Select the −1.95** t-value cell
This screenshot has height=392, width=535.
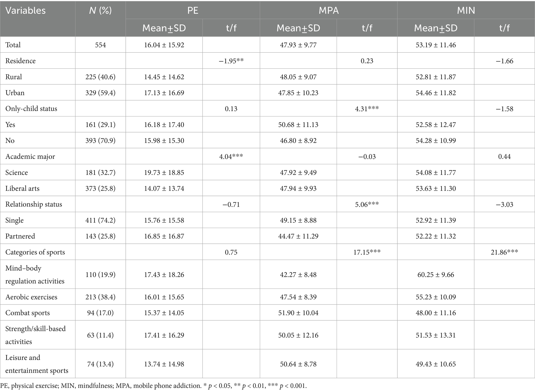[231, 61]
